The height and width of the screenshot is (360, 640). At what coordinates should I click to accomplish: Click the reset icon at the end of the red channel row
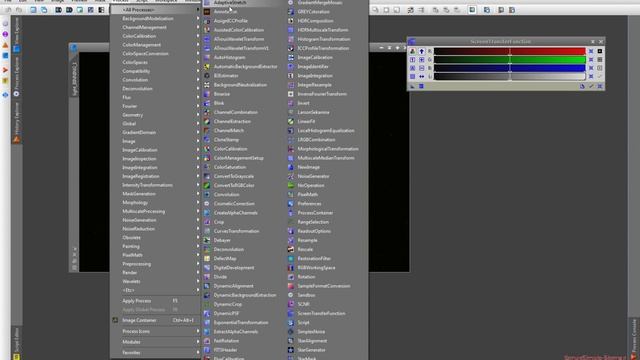tap(591, 51)
